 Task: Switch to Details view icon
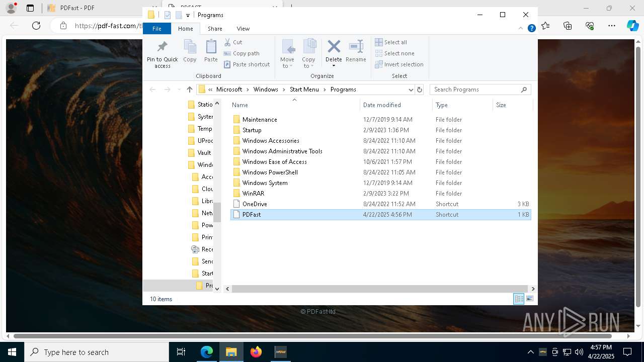coord(519,299)
